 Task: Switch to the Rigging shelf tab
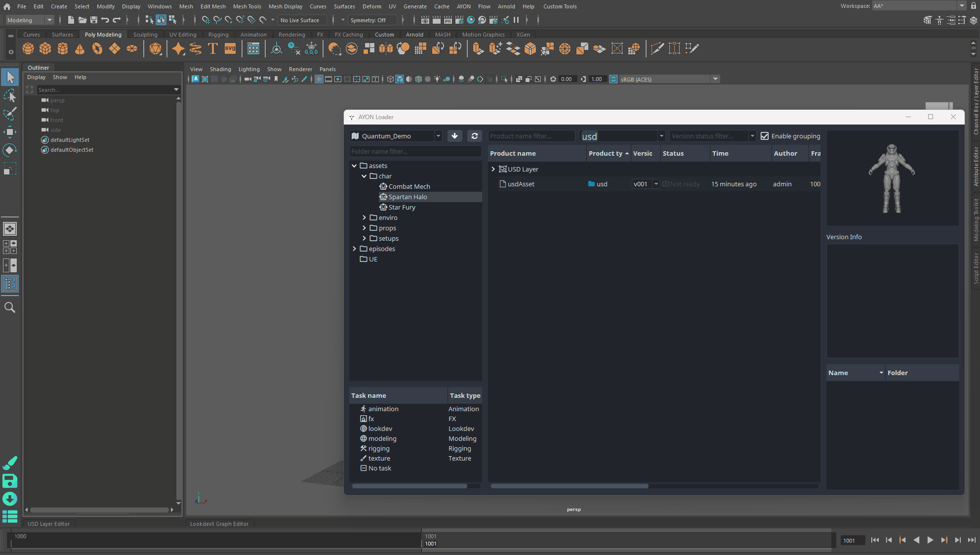(x=218, y=35)
